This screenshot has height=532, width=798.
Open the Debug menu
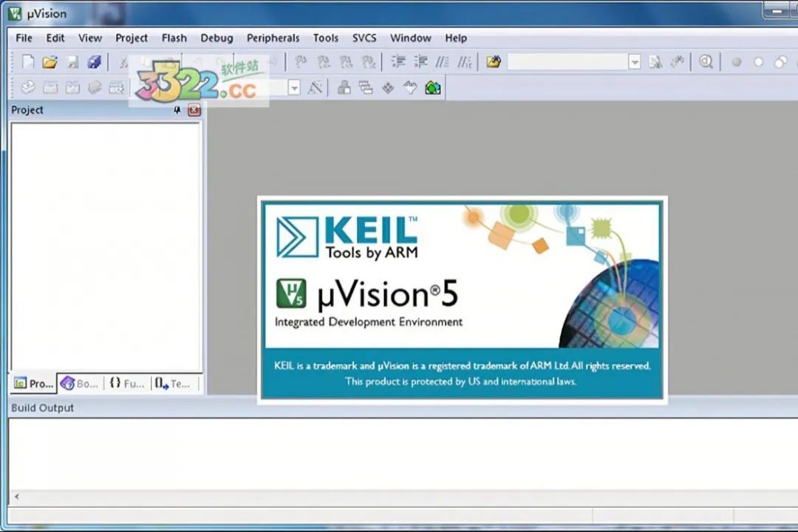pyautogui.click(x=216, y=38)
